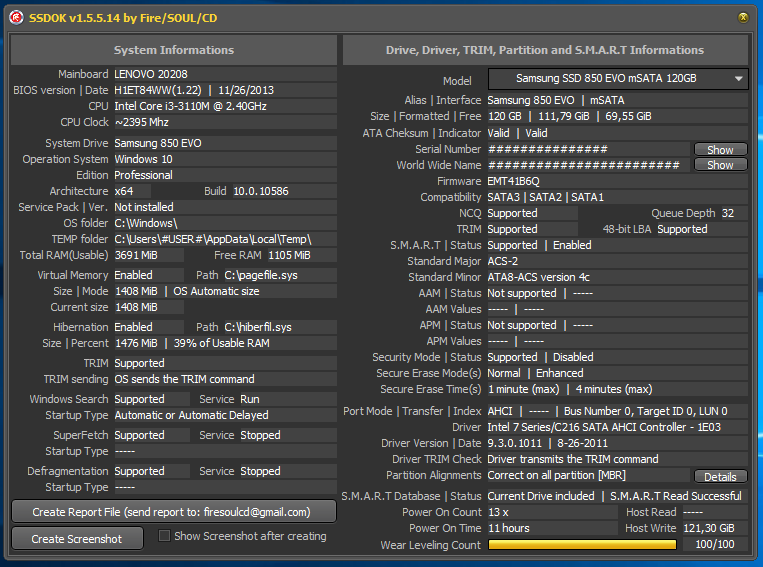This screenshot has height=567, width=763.
Task: Select Defragmentation Service Stopped value
Action: (260, 471)
